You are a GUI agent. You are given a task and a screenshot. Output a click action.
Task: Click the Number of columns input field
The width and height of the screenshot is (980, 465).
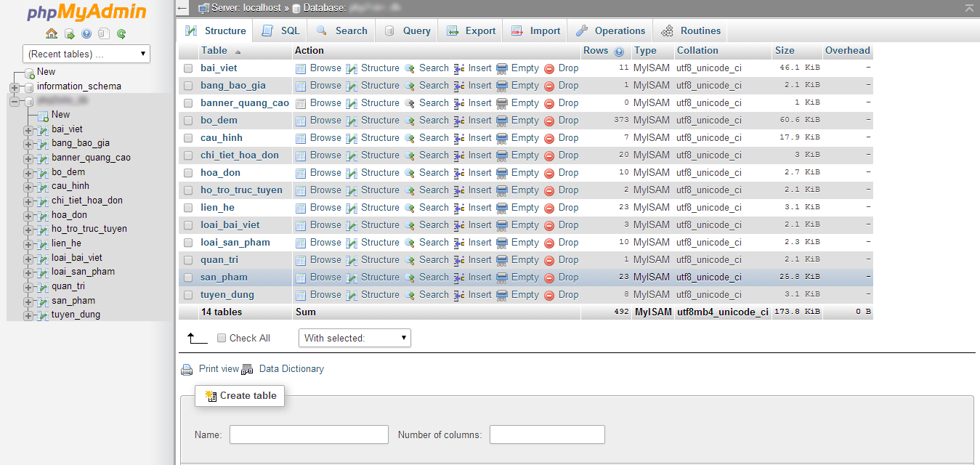pos(547,434)
